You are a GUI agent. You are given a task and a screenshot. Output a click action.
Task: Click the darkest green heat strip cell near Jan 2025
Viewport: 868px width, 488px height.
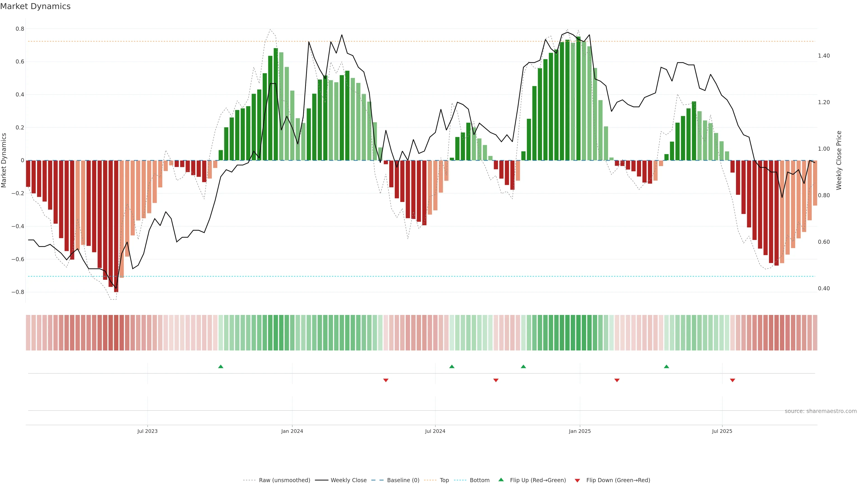coord(578,332)
